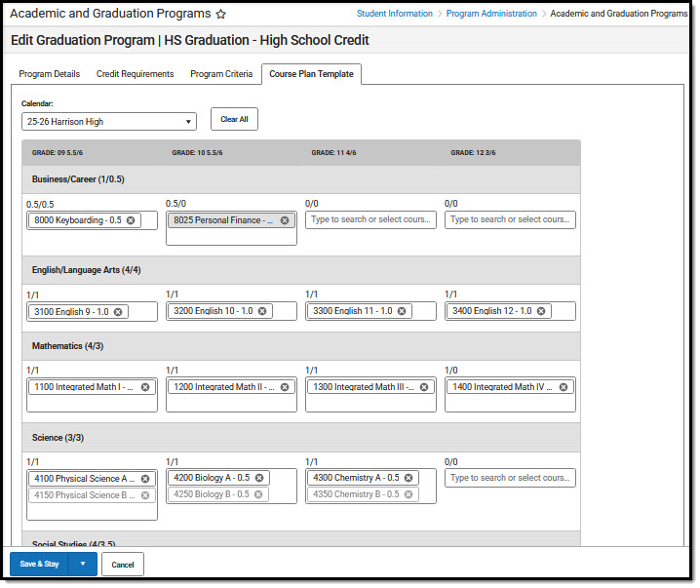
Task: Remove 8025 Personal Finance course chip
Action: coord(285,220)
